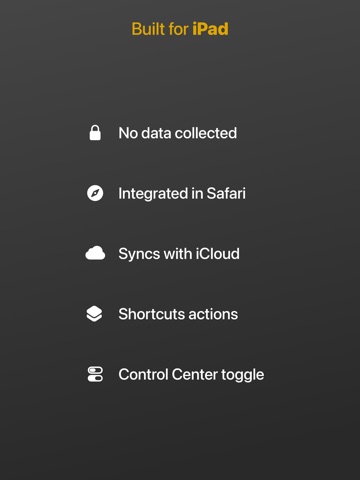Click the word 'Safari' in the feature list

click(x=226, y=193)
